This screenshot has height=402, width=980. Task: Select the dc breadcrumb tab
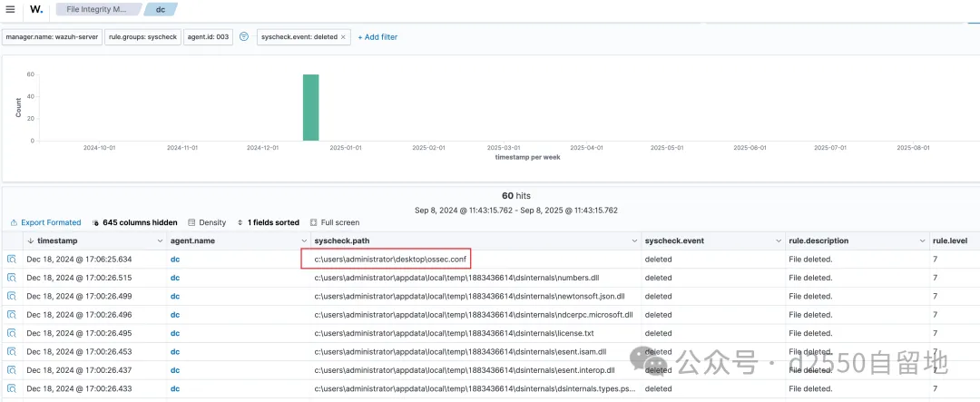tap(160, 9)
